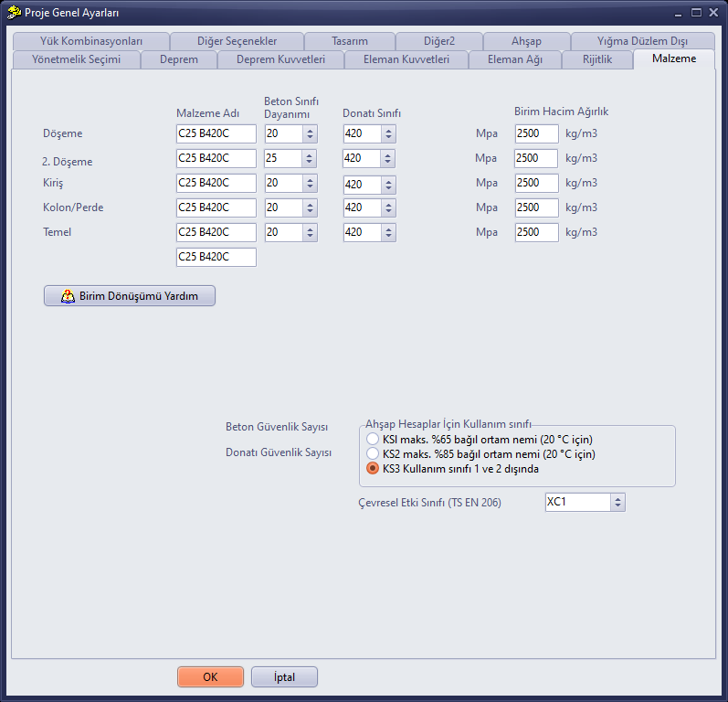
Task: Switch to Eleman Ağı tab
Action: click(x=515, y=59)
